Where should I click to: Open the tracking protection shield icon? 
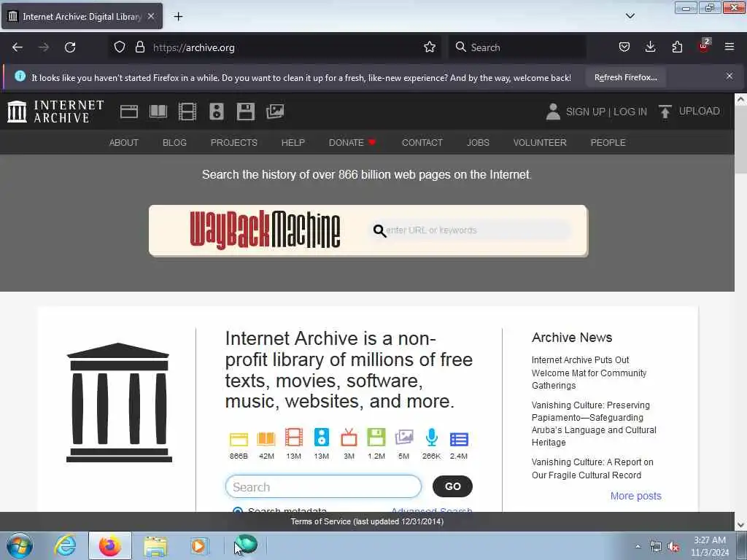click(120, 47)
